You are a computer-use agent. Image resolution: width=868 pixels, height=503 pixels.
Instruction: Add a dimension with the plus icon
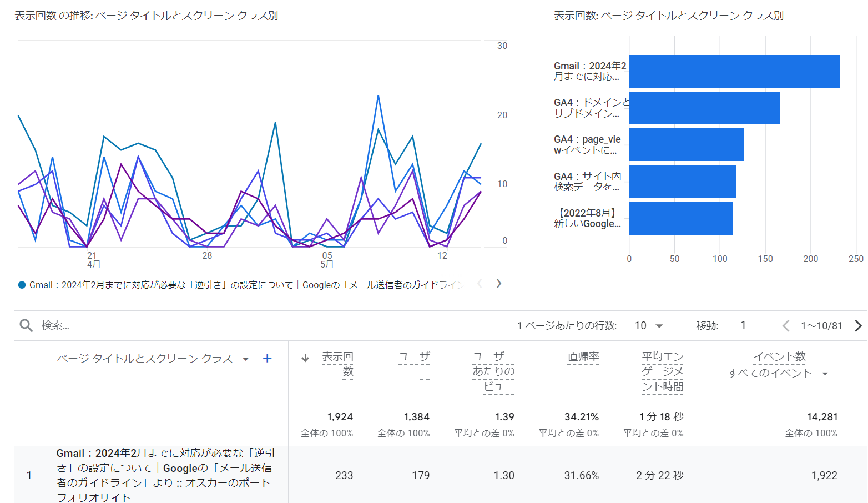pyautogui.click(x=267, y=359)
